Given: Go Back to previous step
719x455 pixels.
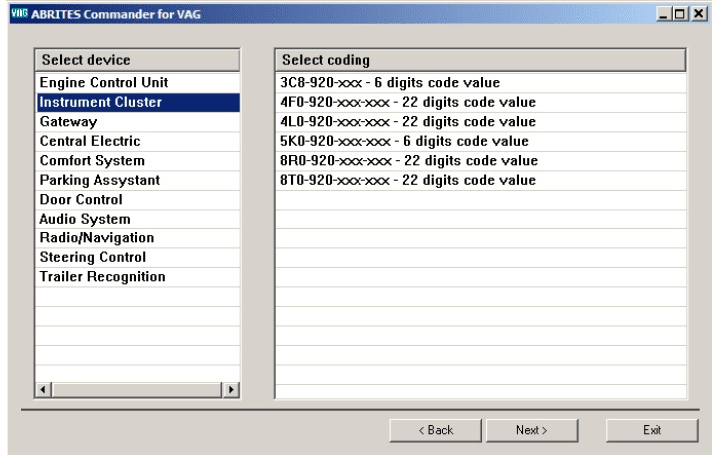Looking at the screenshot, I should click(x=435, y=430).
